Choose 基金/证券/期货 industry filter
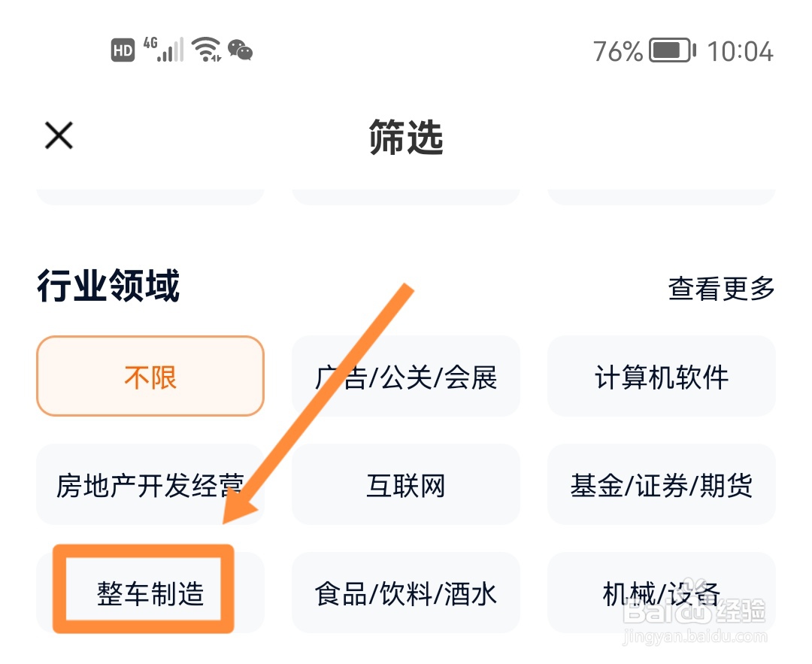 tap(662, 485)
